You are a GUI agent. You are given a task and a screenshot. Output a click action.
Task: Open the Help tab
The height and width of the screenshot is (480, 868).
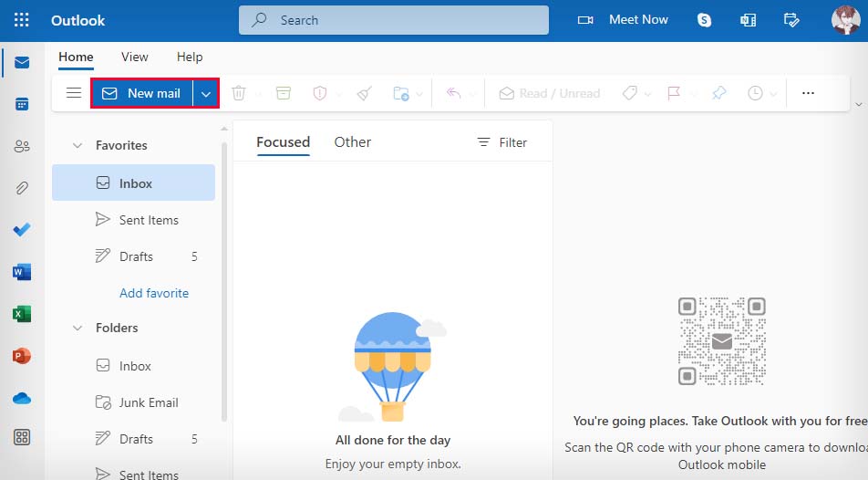(190, 57)
